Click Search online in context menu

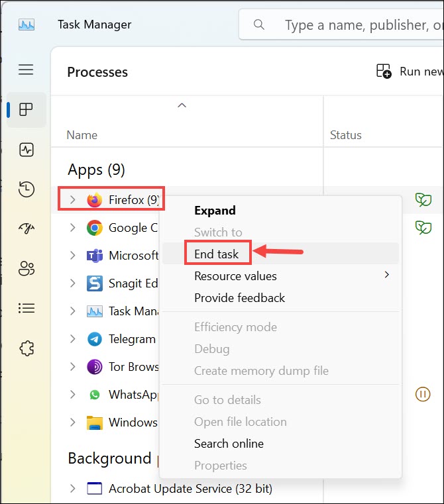point(229,444)
